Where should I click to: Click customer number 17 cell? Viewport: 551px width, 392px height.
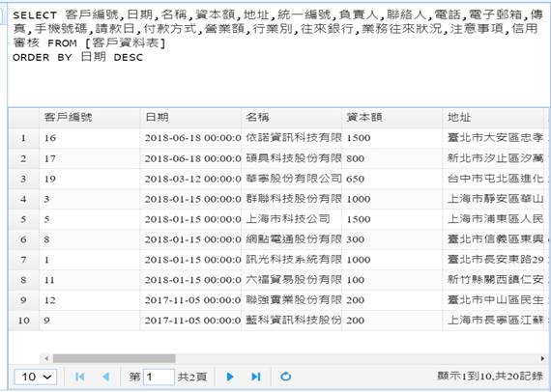coord(90,158)
